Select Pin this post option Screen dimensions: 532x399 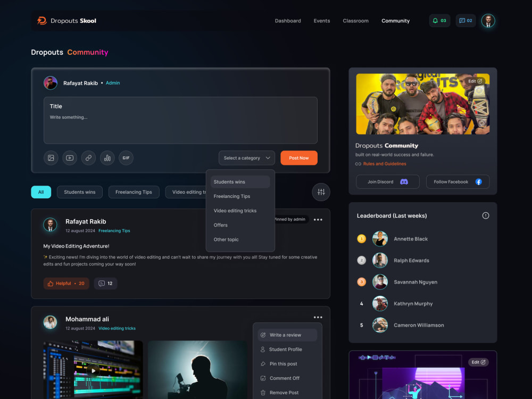(287, 364)
